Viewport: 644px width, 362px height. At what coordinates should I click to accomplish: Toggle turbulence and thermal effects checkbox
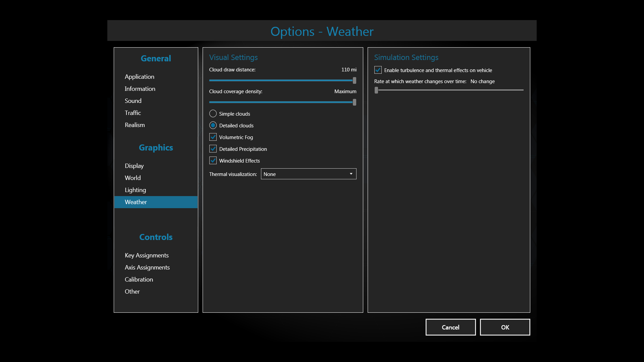(378, 70)
